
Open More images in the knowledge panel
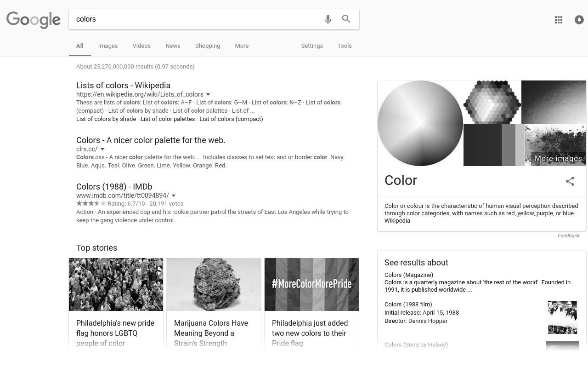point(558,158)
